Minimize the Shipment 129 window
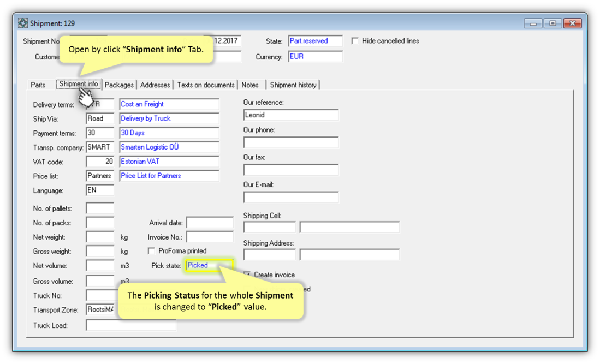This screenshot has height=364, width=600. [533, 23]
